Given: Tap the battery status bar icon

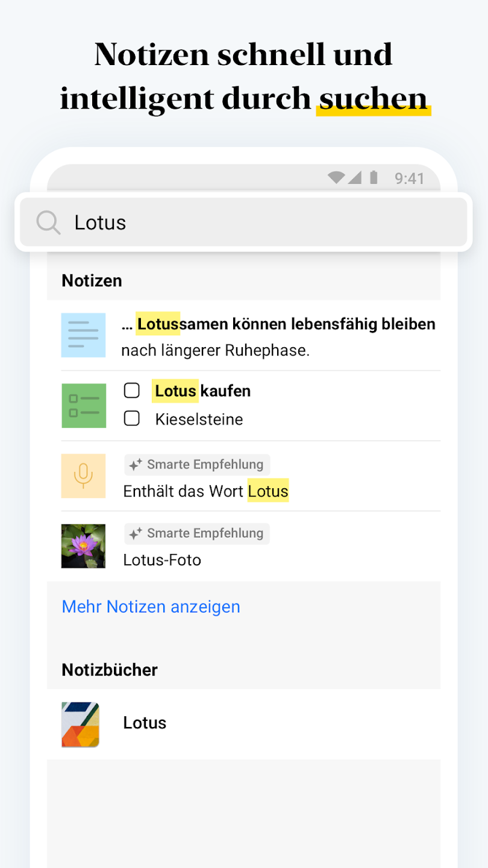Looking at the screenshot, I should pos(374,177).
